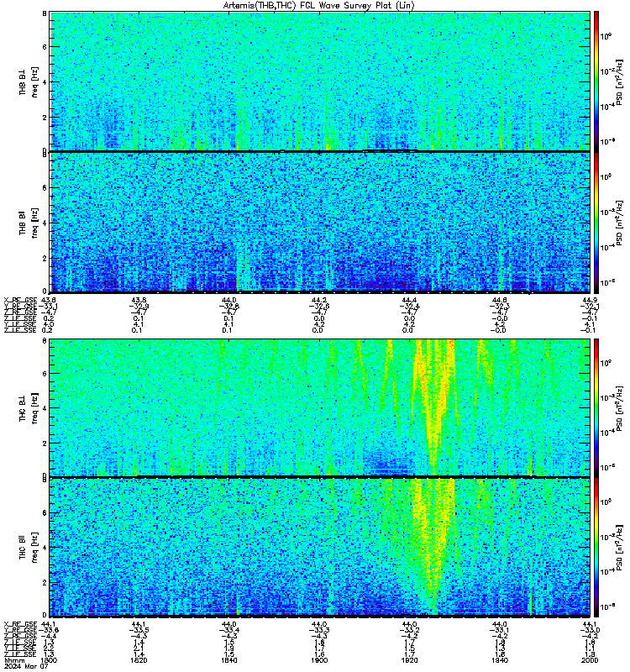
Task: Click the '2024 Mar 07' date label
Action: click(26, 666)
